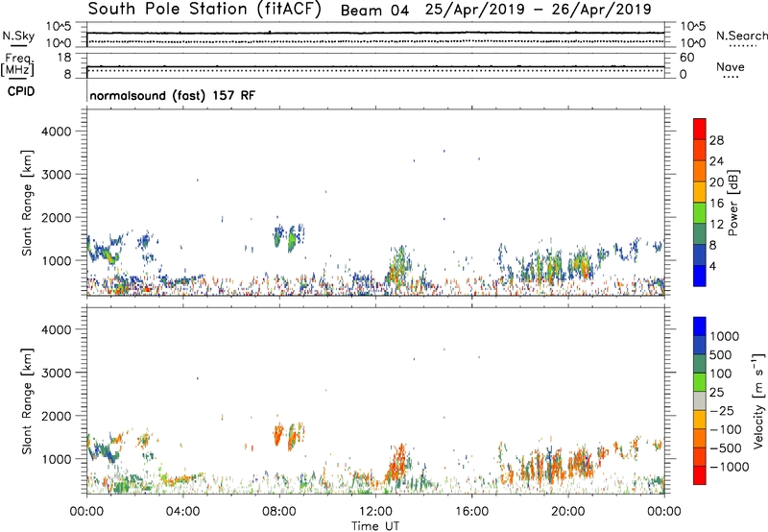Image resolution: width=768 pixels, height=532 pixels.
Task: Click the 'Time UT' axis title
Action: [x=375, y=526]
